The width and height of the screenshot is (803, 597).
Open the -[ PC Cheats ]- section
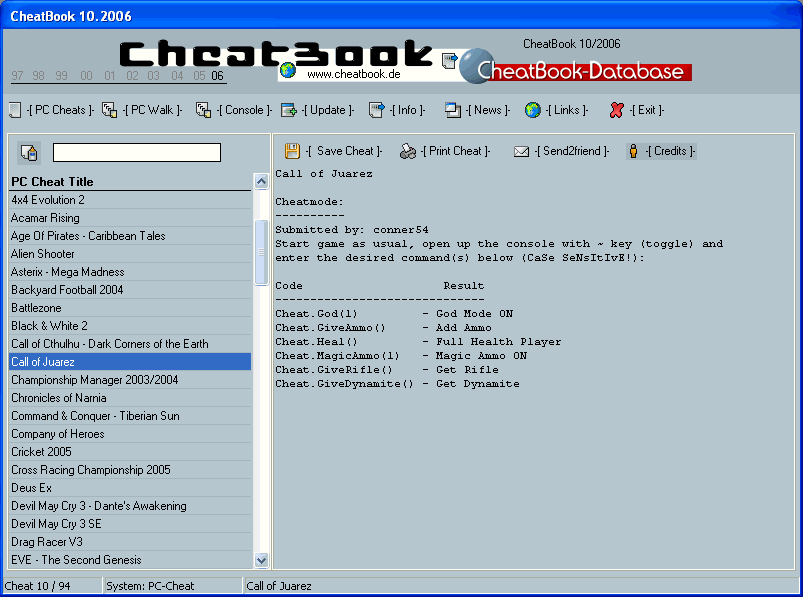[x=60, y=110]
